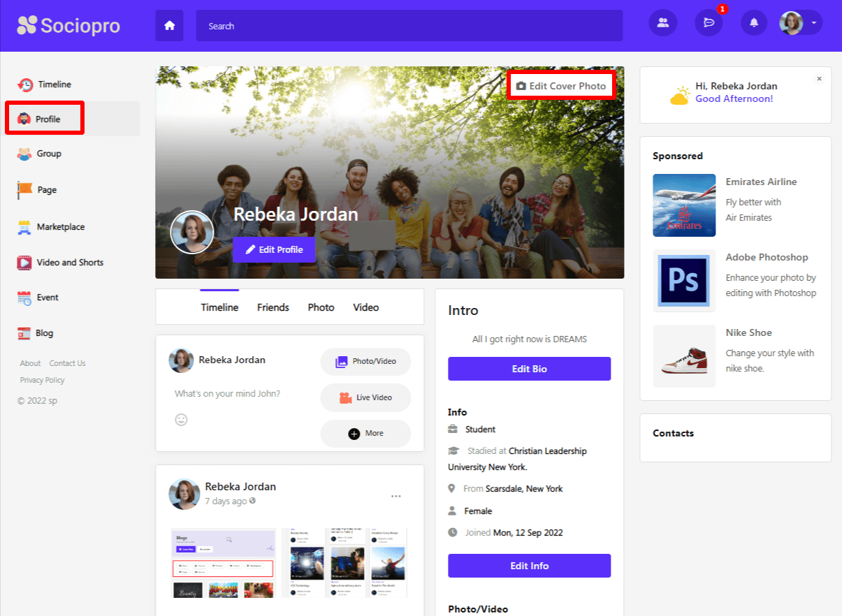The width and height of the screenshot is (842, 616).
Task: Open three-dot options menu on post
Action: 396,496
